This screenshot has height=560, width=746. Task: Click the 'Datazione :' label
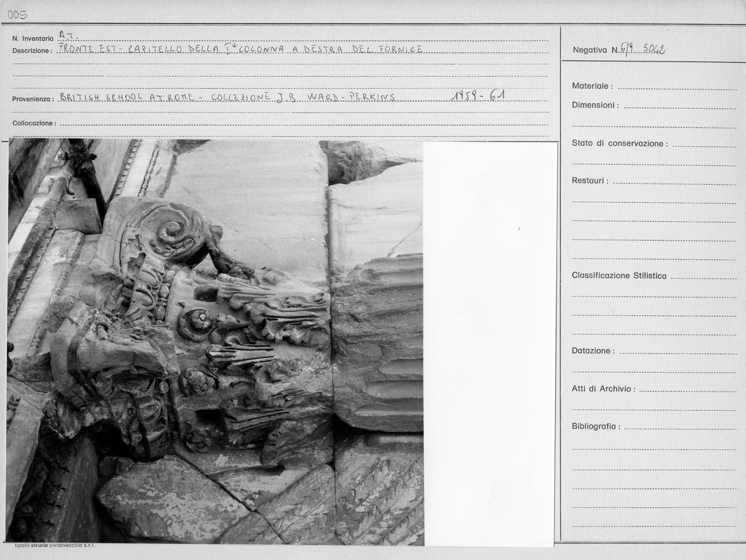point(593,351)
